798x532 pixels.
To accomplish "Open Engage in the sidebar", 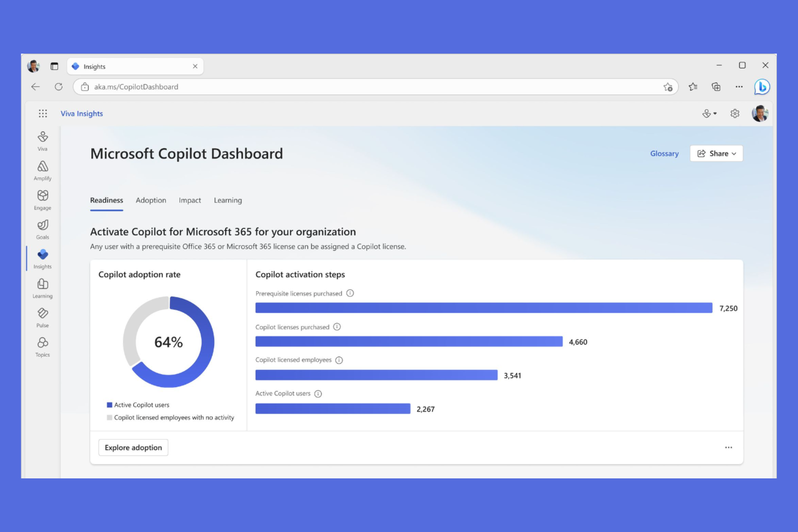I will (42, 200).
